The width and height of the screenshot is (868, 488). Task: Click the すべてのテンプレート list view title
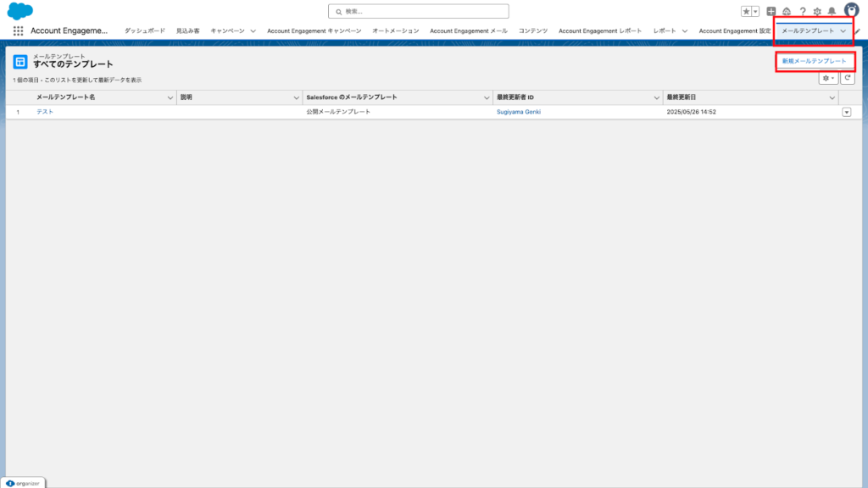[x=73, y=64]
